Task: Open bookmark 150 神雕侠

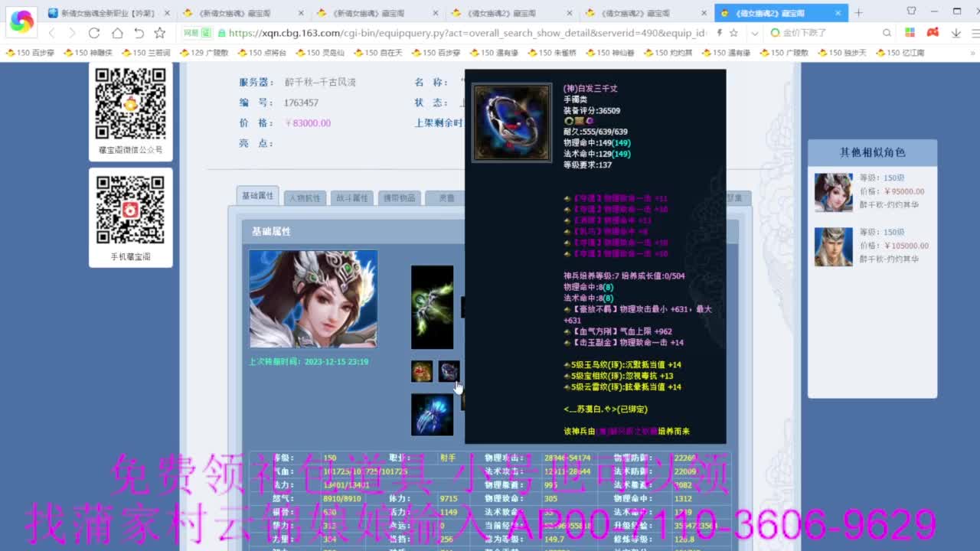Action: [x=87, y=53]
